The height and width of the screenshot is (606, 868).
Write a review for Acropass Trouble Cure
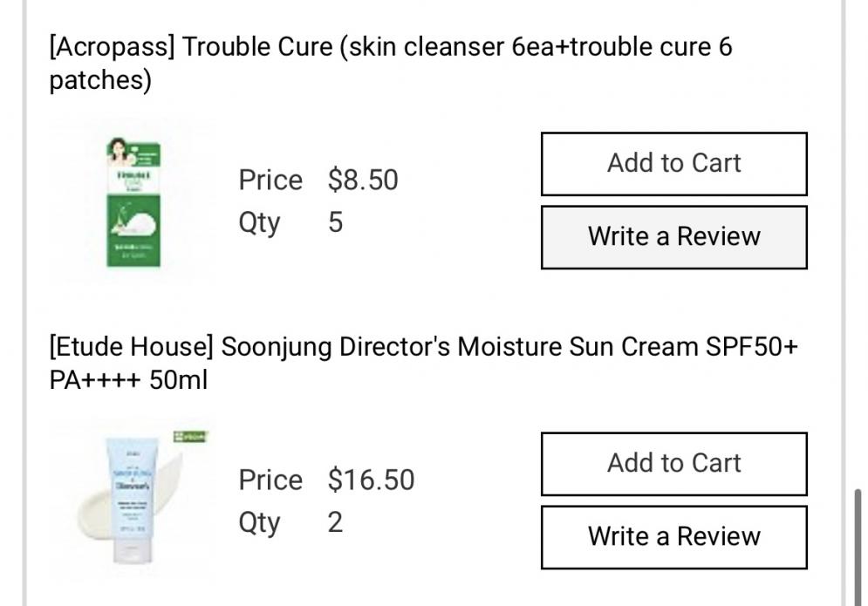673,237
